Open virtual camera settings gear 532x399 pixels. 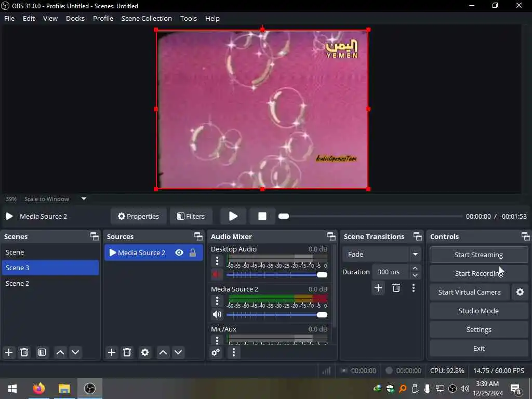(520, 292)
